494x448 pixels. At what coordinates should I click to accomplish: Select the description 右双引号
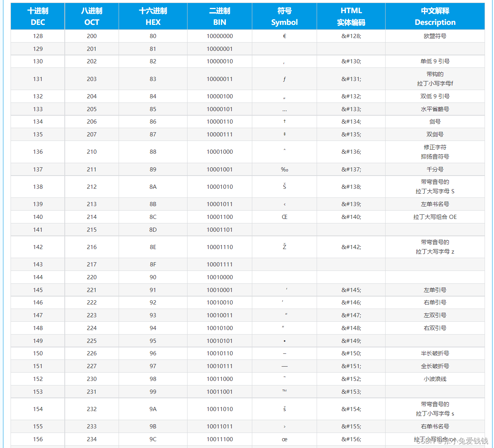point(435,328)
